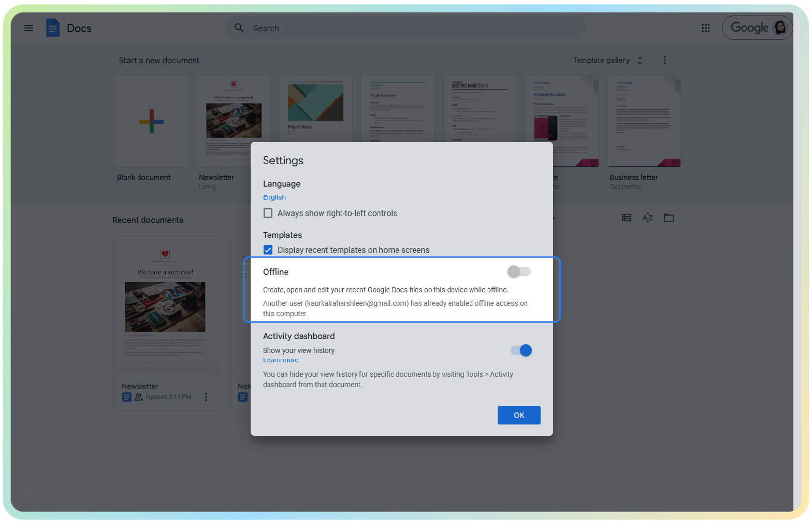Open the Google apps grid
This screenshot has height=524, width=812.
[705, 28]
